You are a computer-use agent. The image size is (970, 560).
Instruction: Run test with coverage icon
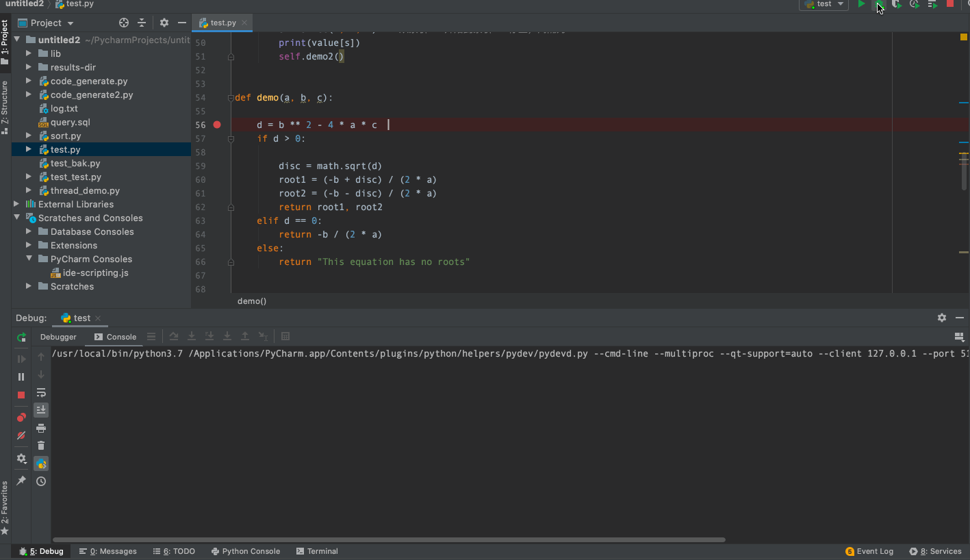point(897,4)
